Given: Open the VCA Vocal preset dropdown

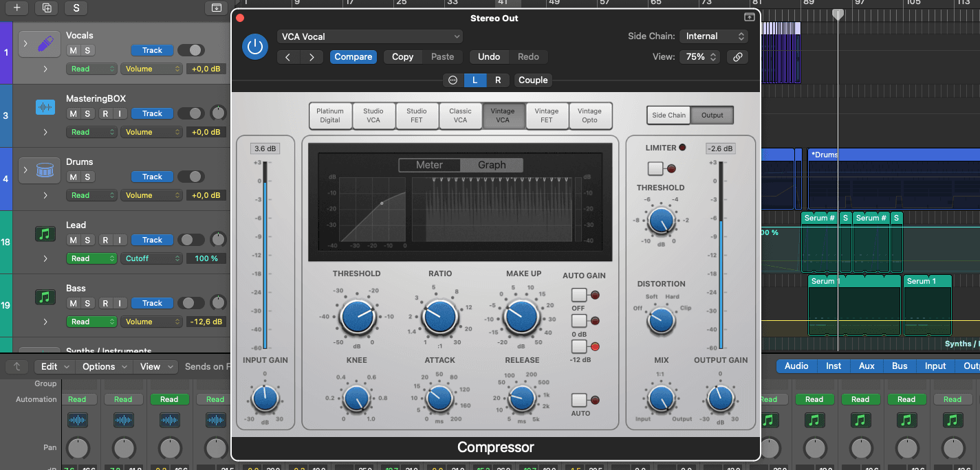Looking at the screenshot, I should [370, 36].
